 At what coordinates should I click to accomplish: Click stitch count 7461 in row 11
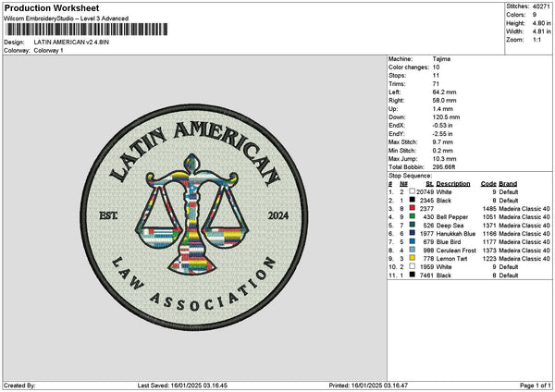[x=426, y=276]
